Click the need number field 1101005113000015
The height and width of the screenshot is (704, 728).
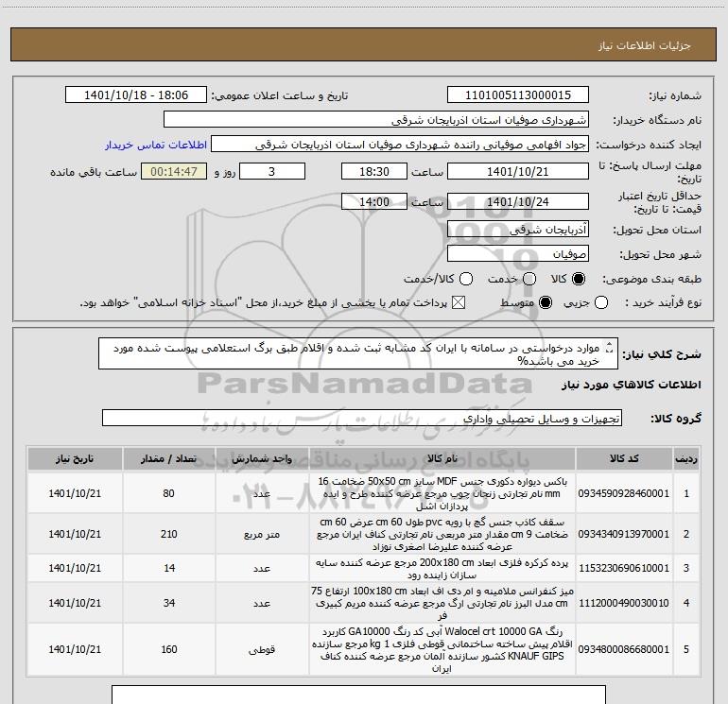click(x=518, y=95)
